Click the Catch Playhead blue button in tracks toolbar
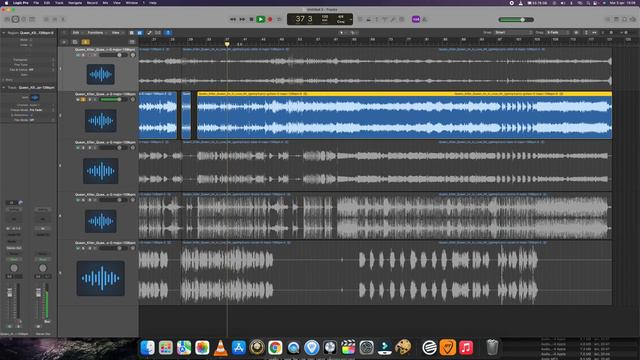 click(168, 33)
